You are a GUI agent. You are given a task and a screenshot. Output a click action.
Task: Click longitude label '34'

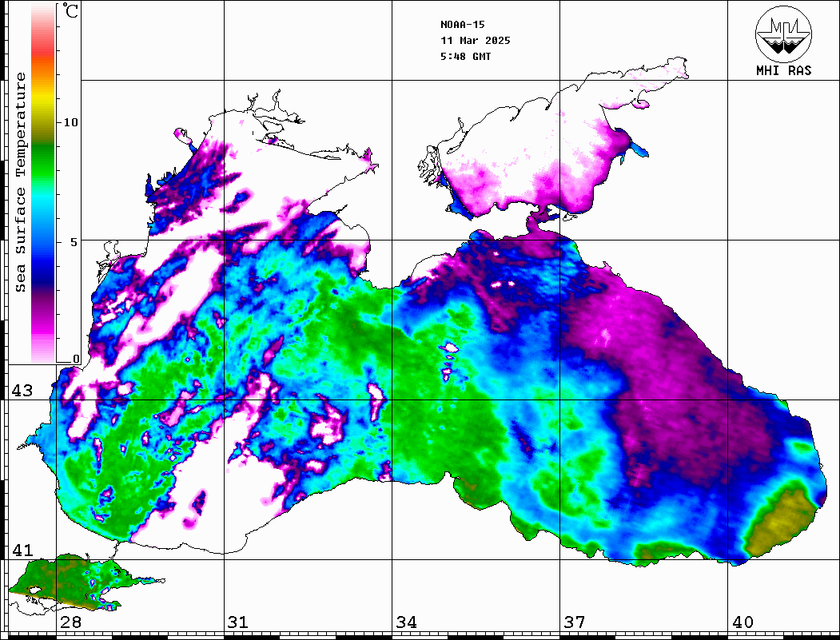[x=406, y=622]
